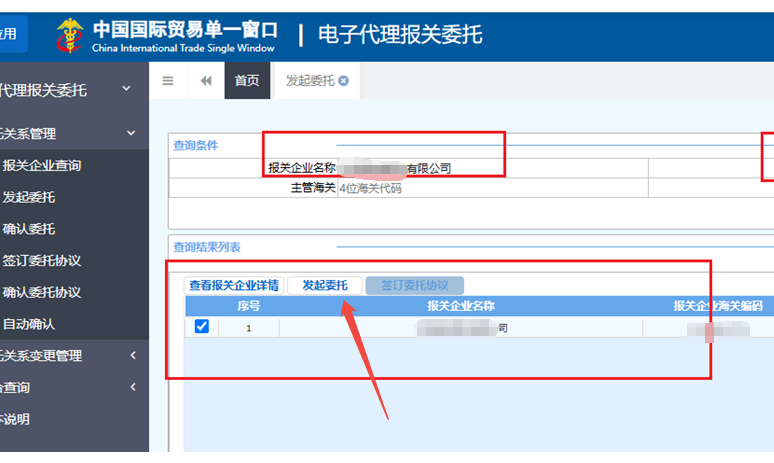Open 确认委托 in the sidebar
The height and width of the screenshot is (463, 774).
coord(29,229)
